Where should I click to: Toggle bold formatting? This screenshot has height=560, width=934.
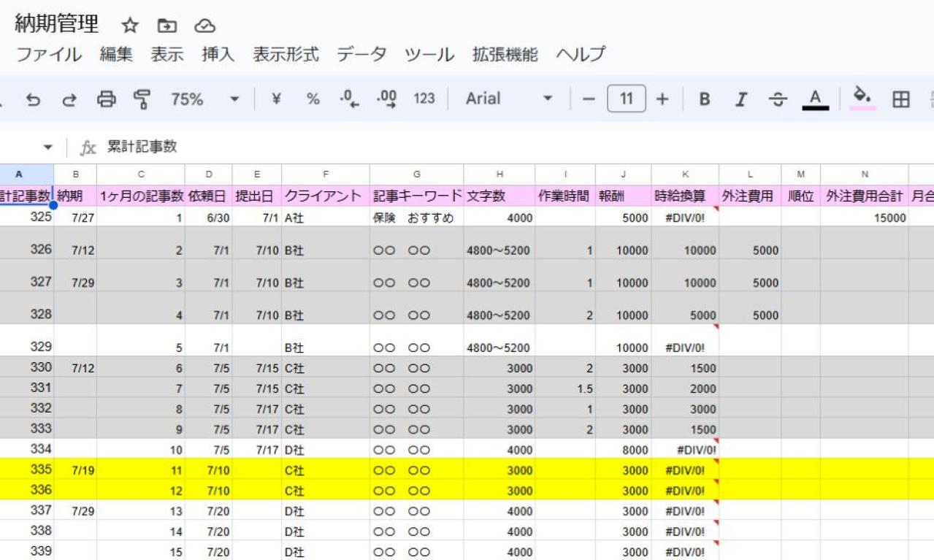tap(705, 99)
